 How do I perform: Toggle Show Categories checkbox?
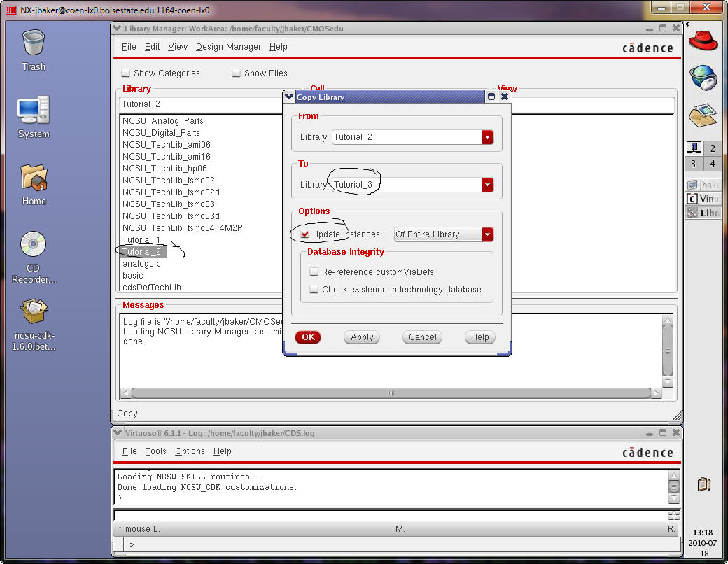point(125,73)
